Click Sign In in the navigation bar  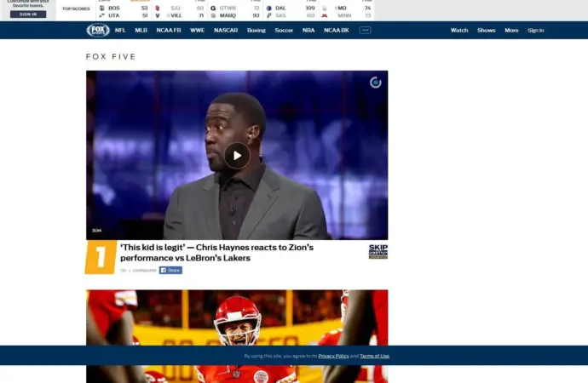click(535, 31)
